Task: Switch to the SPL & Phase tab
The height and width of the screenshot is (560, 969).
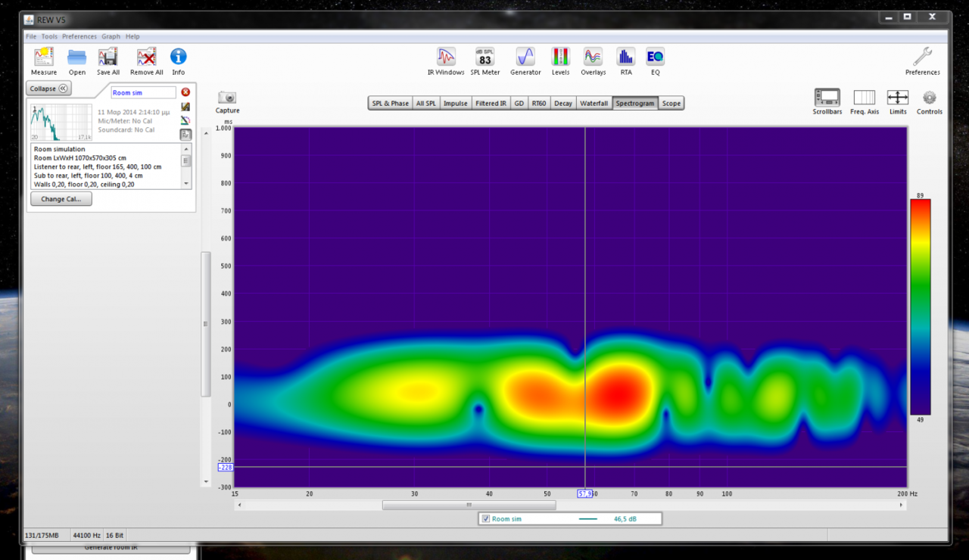Action: [x=390, y=104]
